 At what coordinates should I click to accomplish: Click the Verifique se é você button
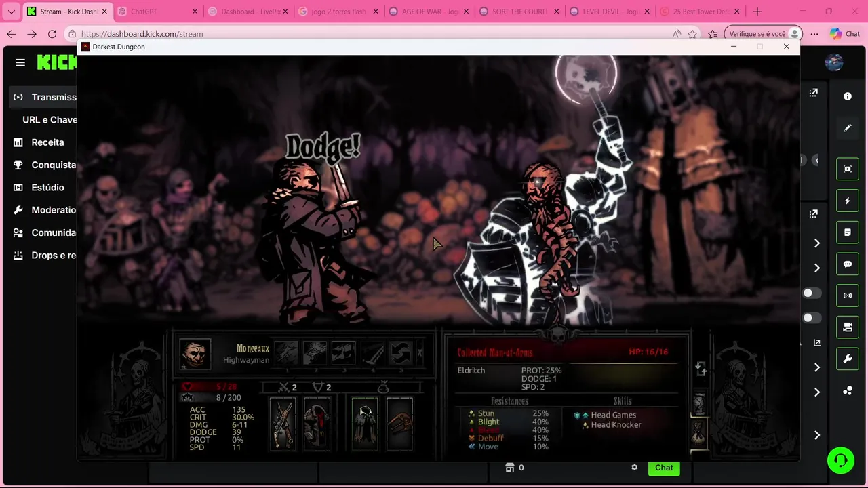(x=763, y=34)
